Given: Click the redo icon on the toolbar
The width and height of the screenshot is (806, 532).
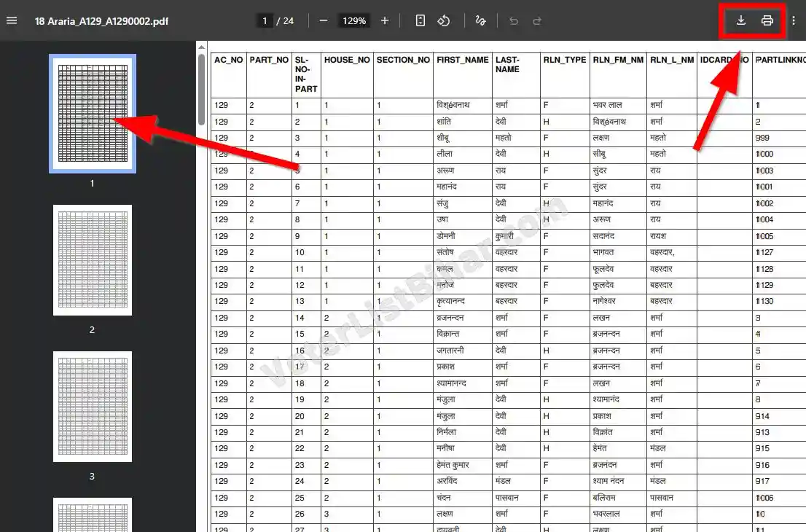Looking at the screenshot, I should pyautogui.click(x=537, y=20).
